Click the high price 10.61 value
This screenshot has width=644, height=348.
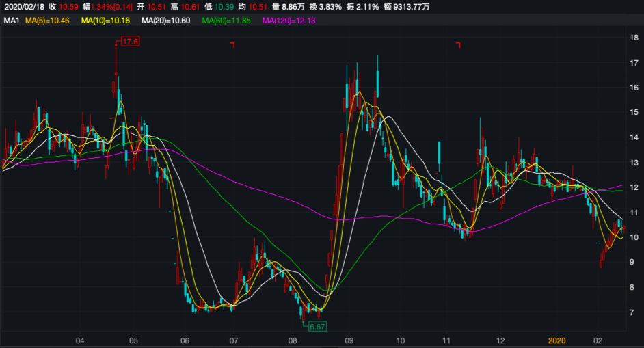[x=190, y=7]
